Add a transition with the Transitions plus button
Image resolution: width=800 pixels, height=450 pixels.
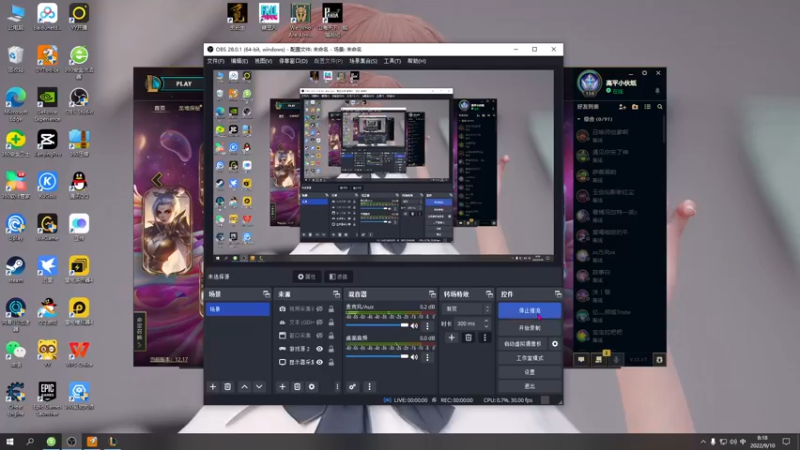(x=452, y=337)
